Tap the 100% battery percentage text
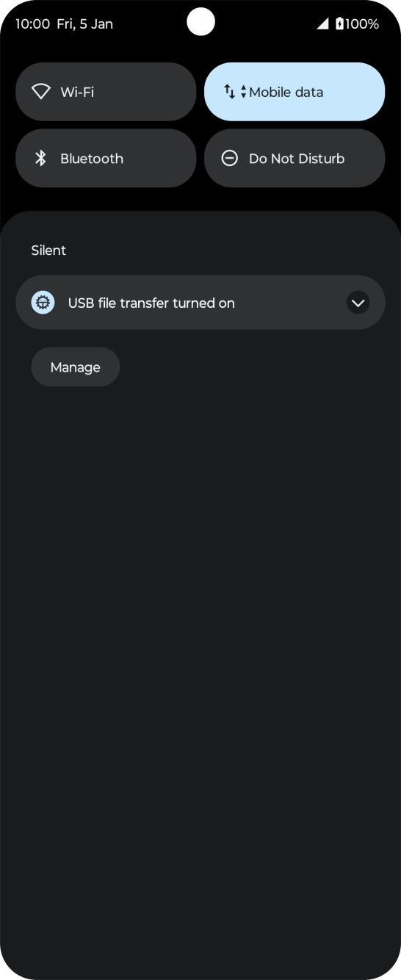 click(362, 24)
